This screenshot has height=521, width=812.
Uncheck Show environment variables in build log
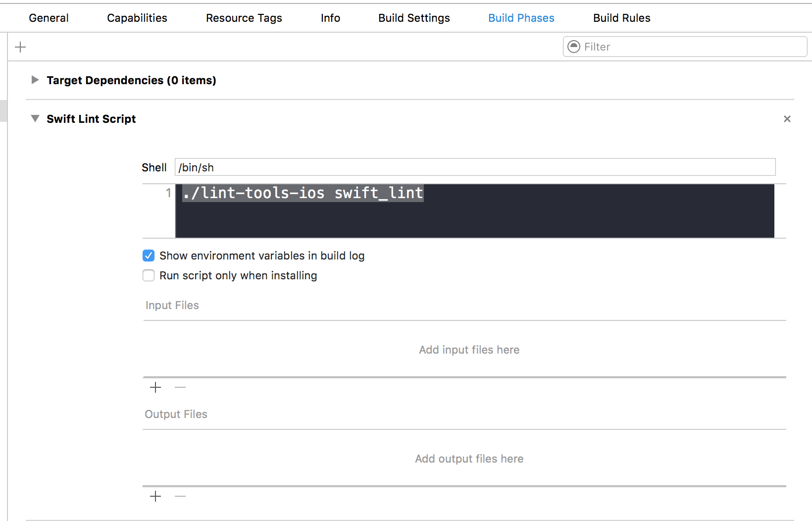click(x=149, y=256)
